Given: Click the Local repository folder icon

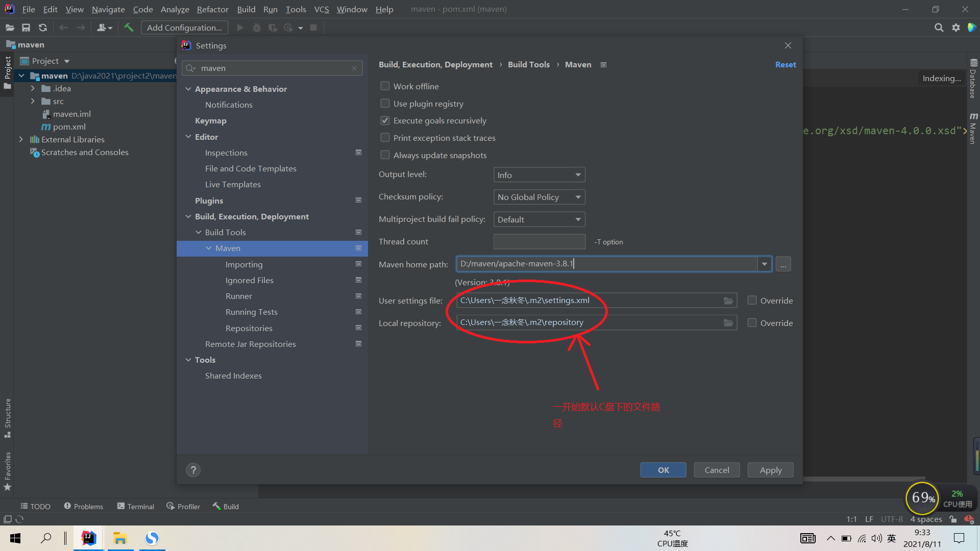Looking at the screenshot, I should pyautogui.click(x=728, y=322).
